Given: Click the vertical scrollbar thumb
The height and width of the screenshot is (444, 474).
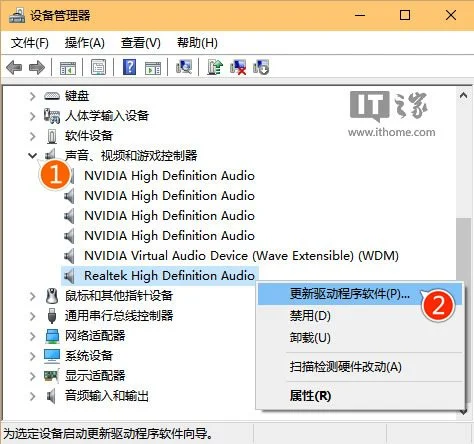Looking at the screenshot, I should 463,250.
